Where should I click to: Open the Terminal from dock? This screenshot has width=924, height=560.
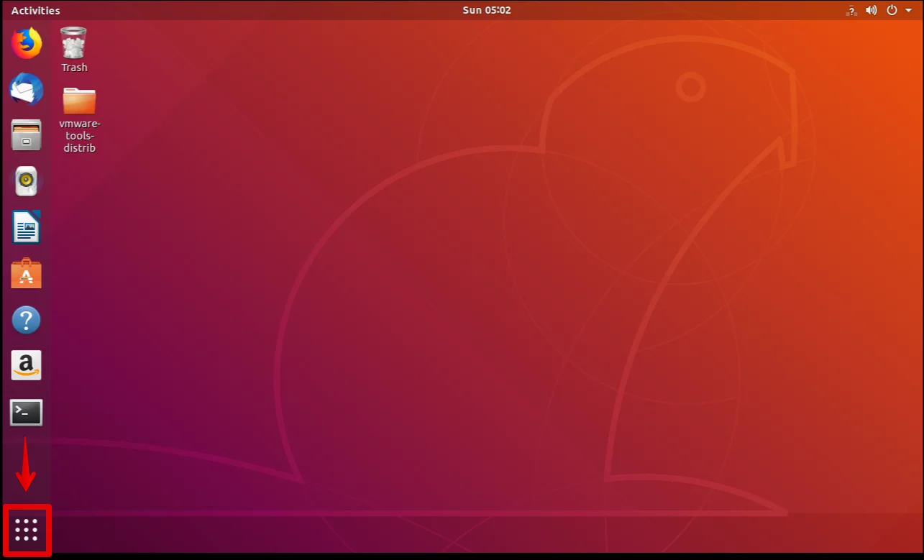(27, 413)
